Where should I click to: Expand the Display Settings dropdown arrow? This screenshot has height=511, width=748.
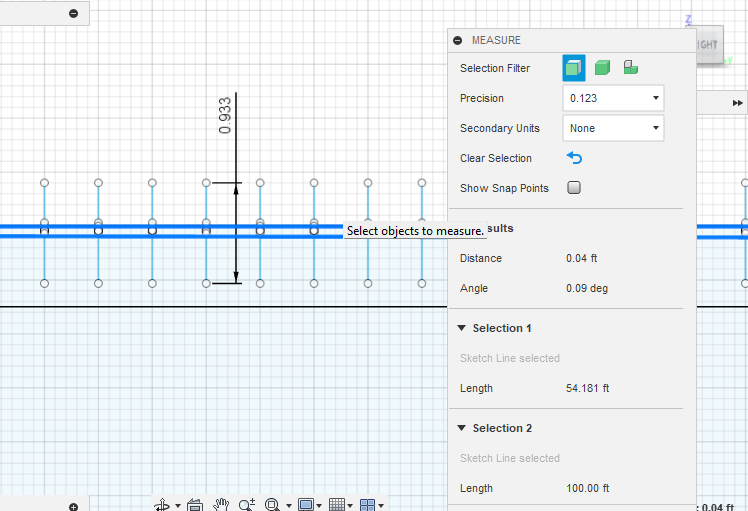[319, 505]
